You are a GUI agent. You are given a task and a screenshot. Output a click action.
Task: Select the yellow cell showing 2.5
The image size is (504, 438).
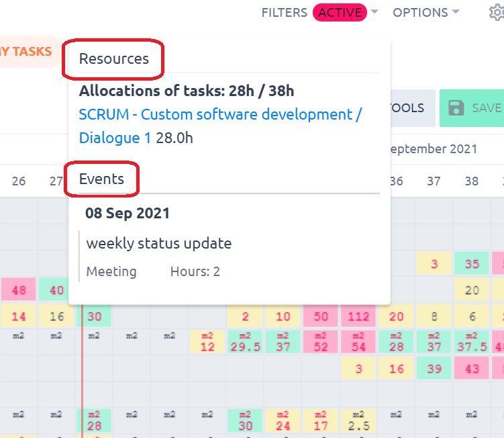(x=359, y=421)
